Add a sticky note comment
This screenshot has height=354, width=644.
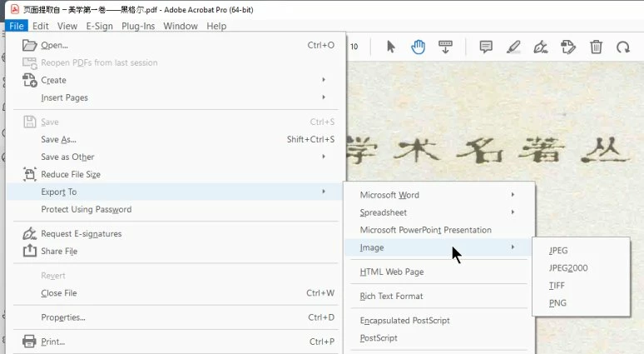tap(486, 47)
